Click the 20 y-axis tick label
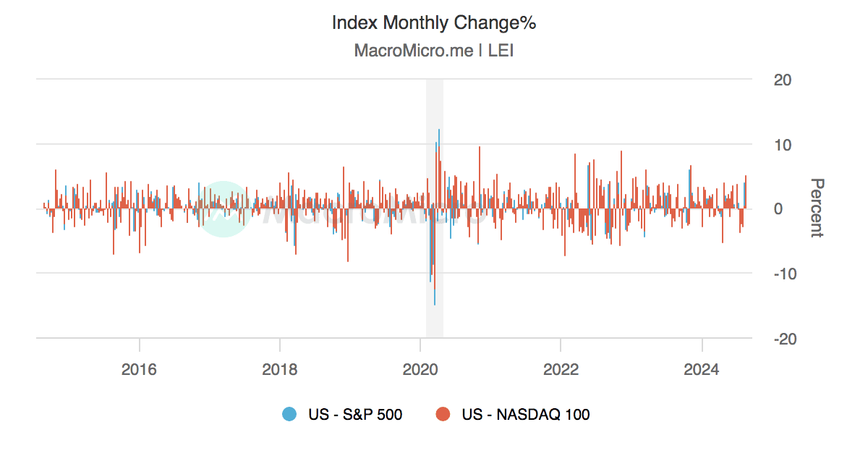The height and width of the screenshot is (456, 868). pyautogui.click(x=782, y=79)
